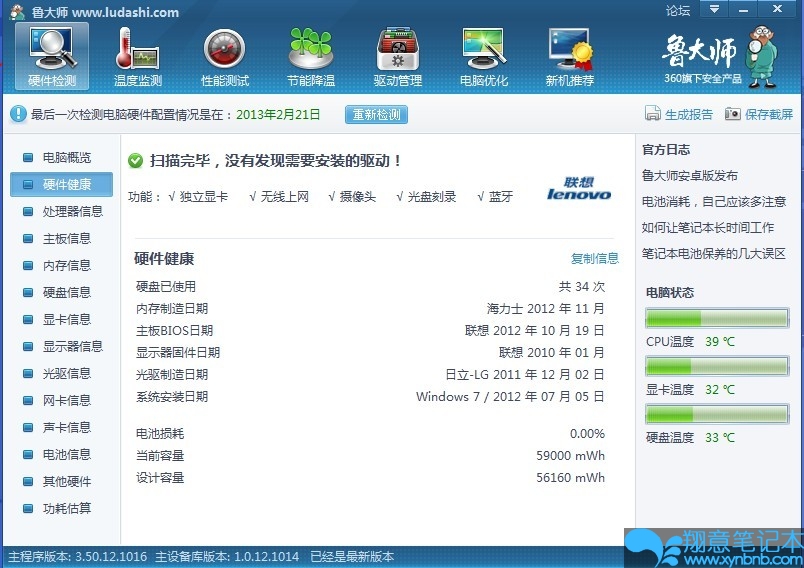Open the 电脑优化 optimization section
Viewport: 804px width, 568px height.
pyautogui.click(x=484, y=56)
